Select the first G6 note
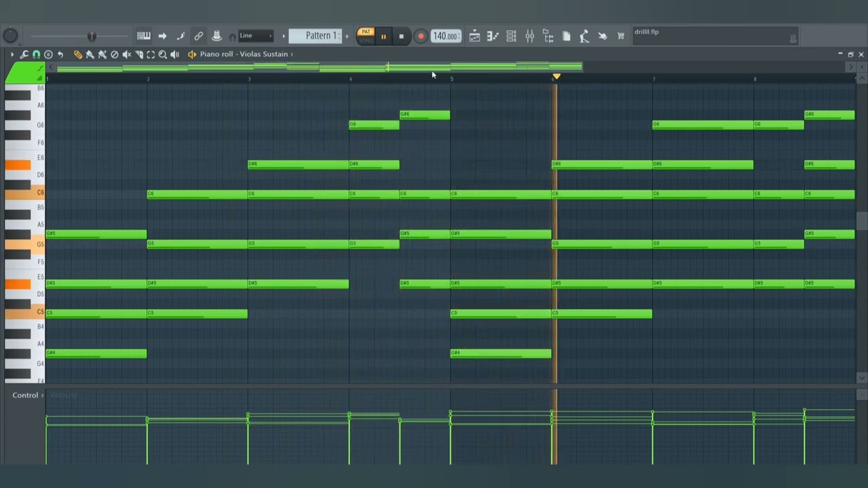Screen dimensions: 868x488 [x=374, y=125]
